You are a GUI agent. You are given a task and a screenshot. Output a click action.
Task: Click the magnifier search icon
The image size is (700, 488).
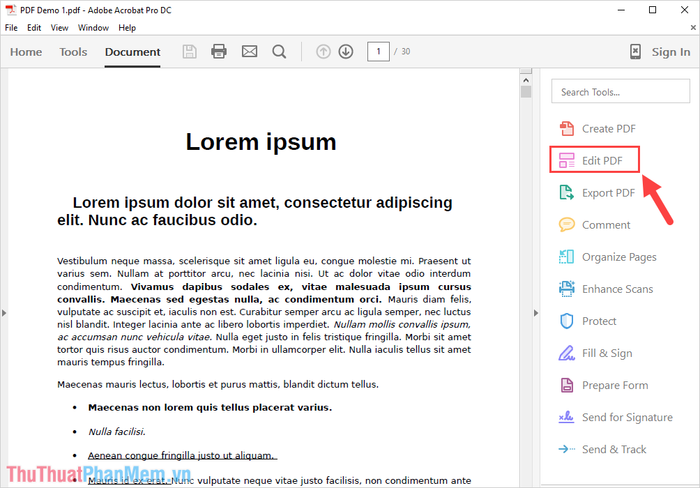[279, 52]
